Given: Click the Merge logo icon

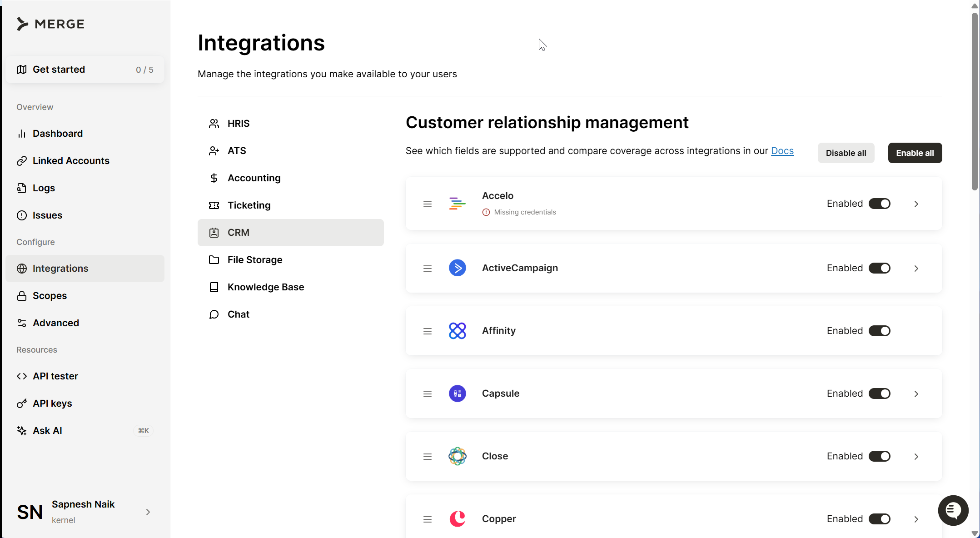Looking at the screenshot, I should coord(22,24).
